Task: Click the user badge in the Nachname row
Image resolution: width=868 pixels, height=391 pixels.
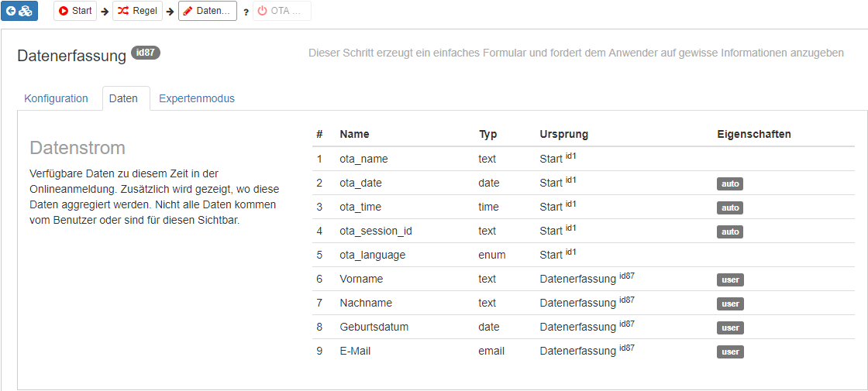Action: [x=730, y=304]
